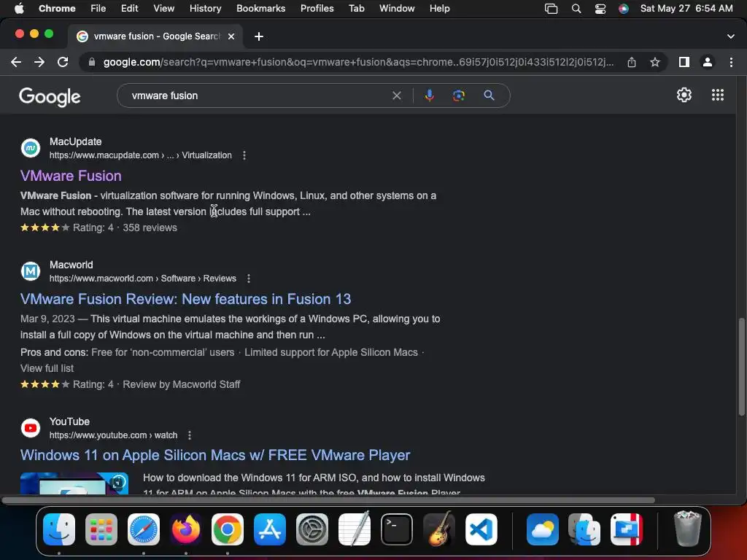The width and height of the screenshot is (747, 560).
Task: Open Finder from the Dock
Action: [59, 529]
